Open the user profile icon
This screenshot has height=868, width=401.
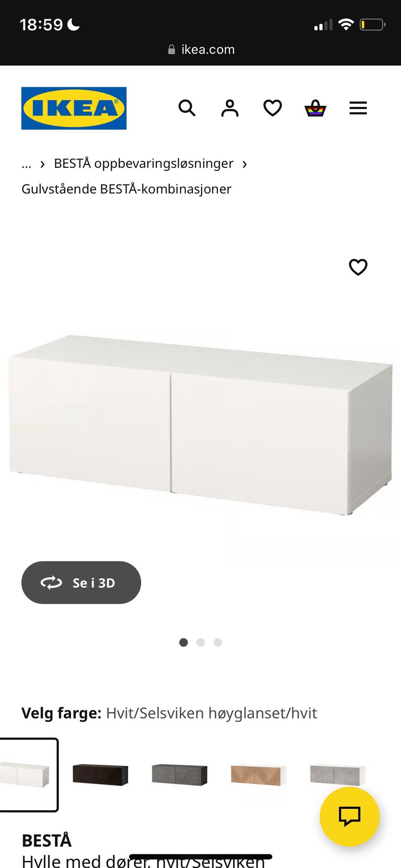tap(230, 108)
